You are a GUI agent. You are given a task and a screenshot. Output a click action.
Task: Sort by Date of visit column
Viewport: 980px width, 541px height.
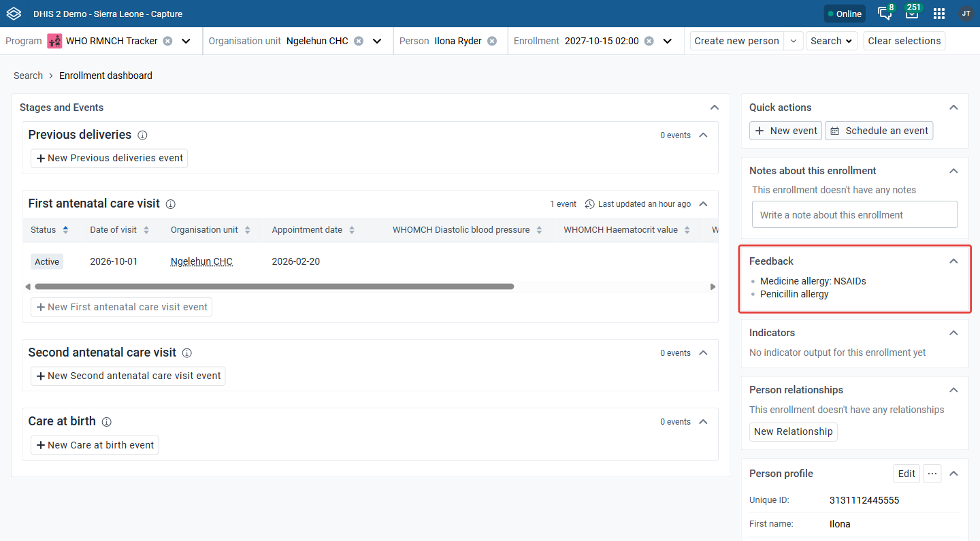[x=146, y=230]
